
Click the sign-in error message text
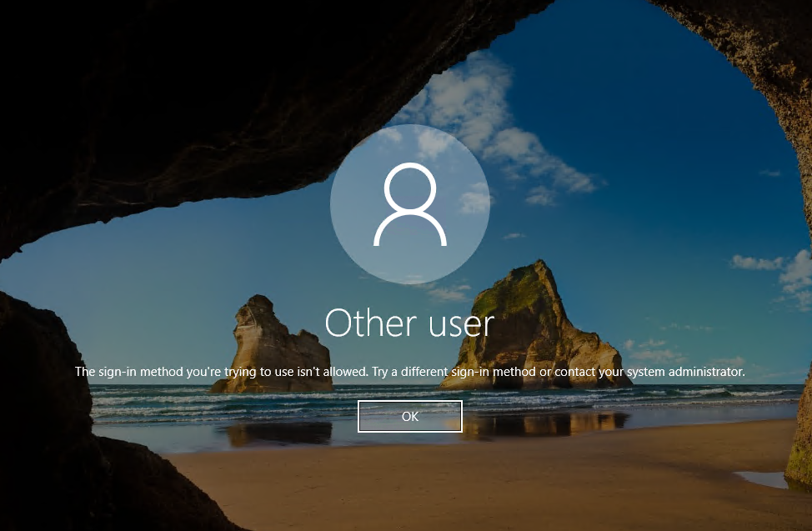tap(409, 372)
